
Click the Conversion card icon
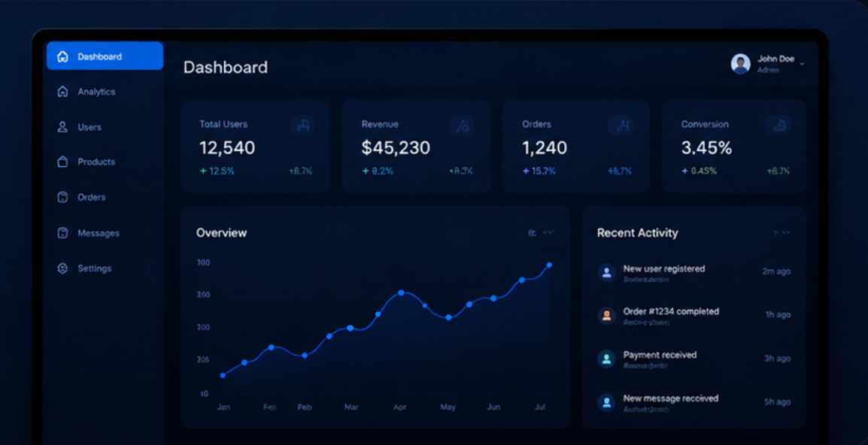(778, 126)
